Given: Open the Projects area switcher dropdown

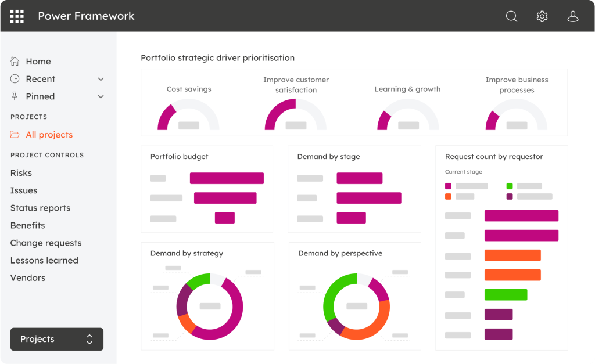Looking at the screenshot, I should [57, 340].
